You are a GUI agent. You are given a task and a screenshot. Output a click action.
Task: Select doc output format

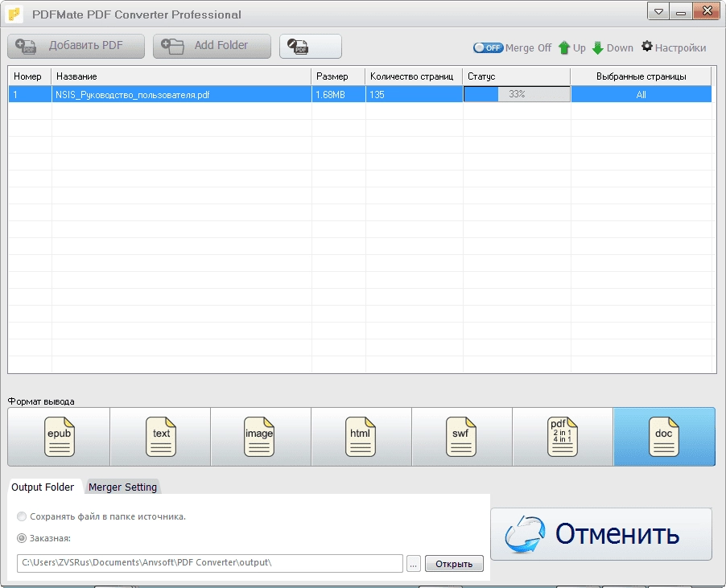point(664,437)
